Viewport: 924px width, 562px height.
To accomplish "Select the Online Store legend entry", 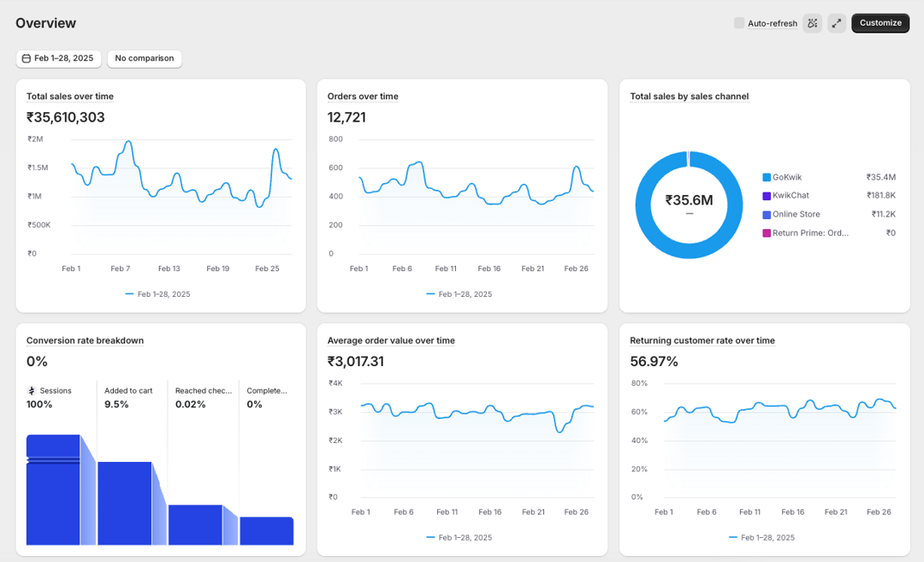I will pos(796,215).
